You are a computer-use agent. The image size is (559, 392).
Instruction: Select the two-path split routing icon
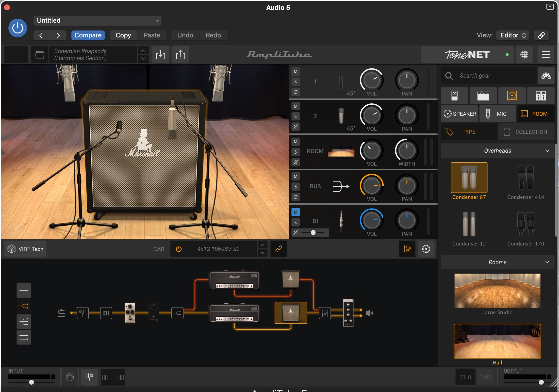(x=24, y=306)
